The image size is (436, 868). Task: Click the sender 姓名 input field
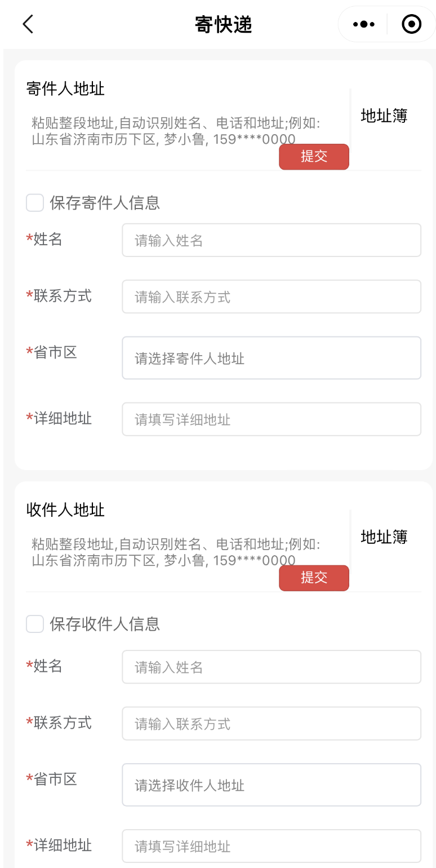(271, 241)
